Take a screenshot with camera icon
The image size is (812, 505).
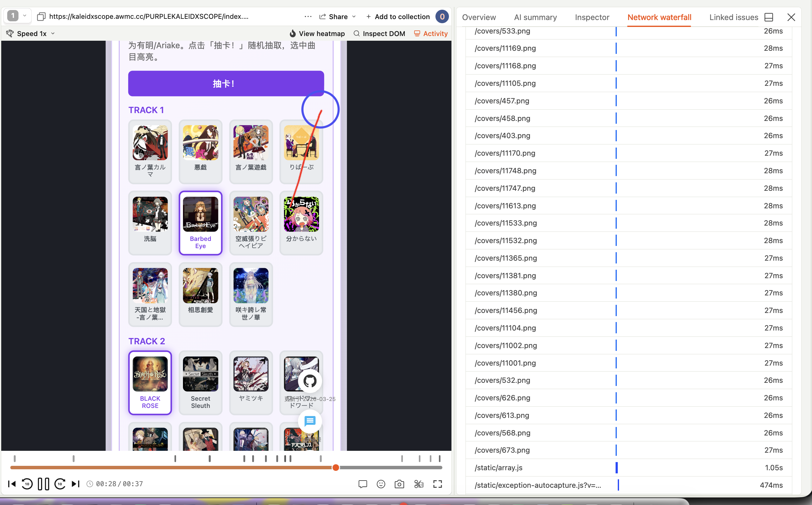399,484
